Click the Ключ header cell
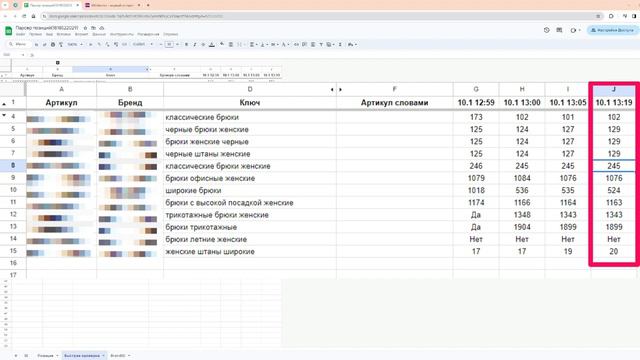The image size is (640, 360). [250, 103]
